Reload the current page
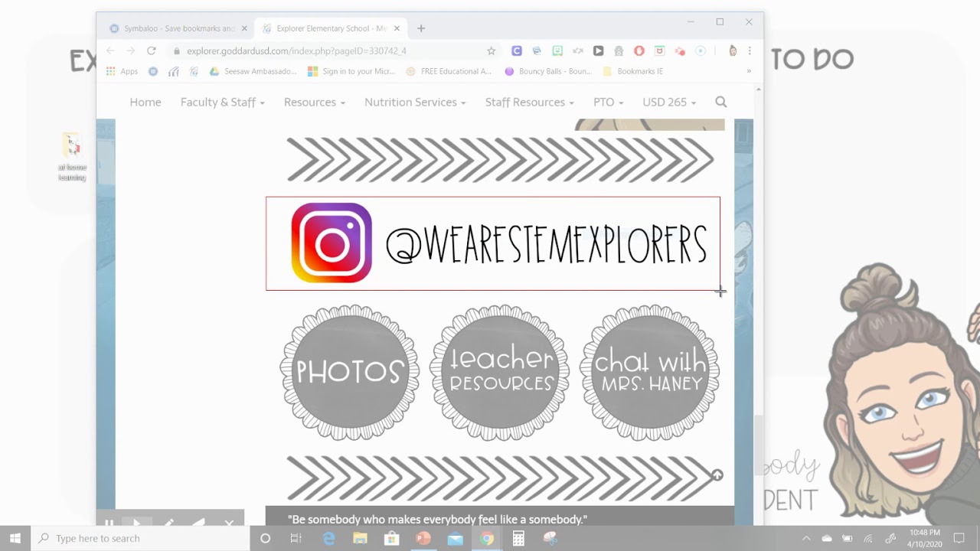980x551 pixels. (x=152, y=51)
